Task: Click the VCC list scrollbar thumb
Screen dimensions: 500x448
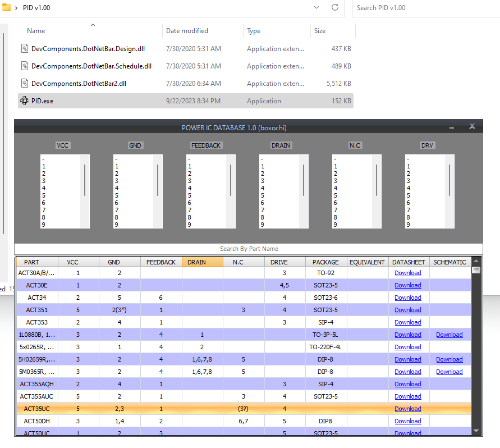Action: 85,180
